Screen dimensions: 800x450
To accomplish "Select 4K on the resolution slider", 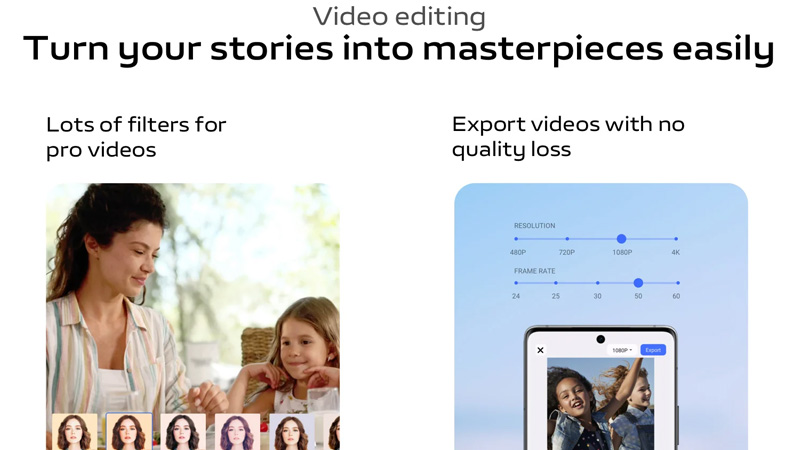I will pos(676,239).
